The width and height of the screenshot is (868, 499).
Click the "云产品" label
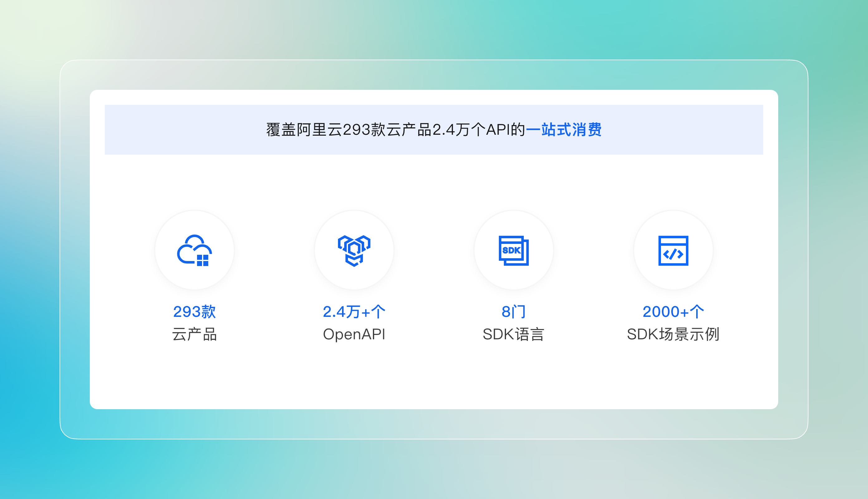coord(194,334)
